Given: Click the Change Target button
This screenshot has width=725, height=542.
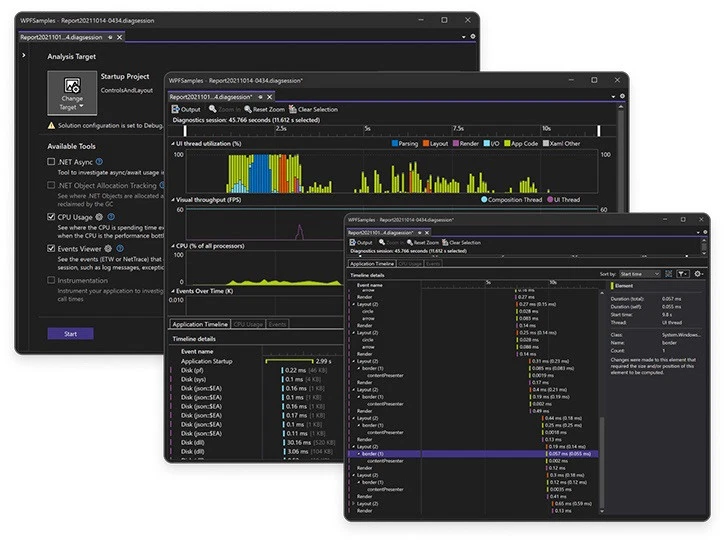Looking at the screenshot, I should (x=72, y=92).
